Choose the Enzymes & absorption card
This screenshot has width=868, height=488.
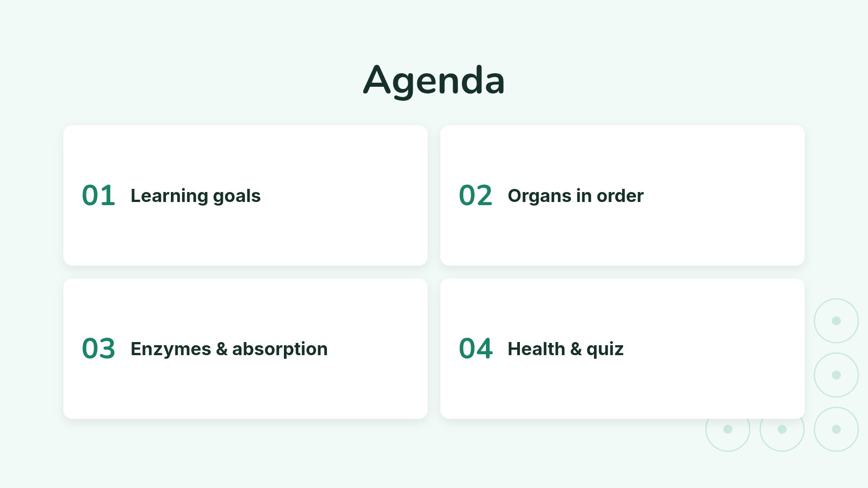click(245, 348)
